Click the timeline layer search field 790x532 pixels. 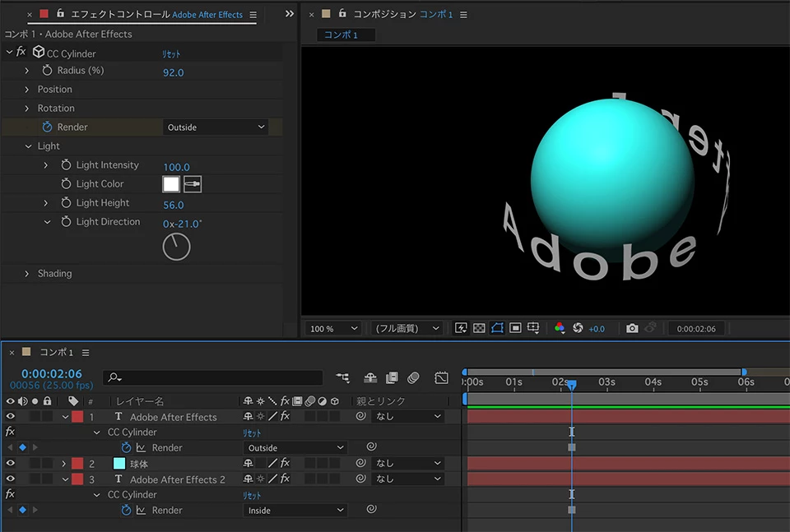(213, 377)
